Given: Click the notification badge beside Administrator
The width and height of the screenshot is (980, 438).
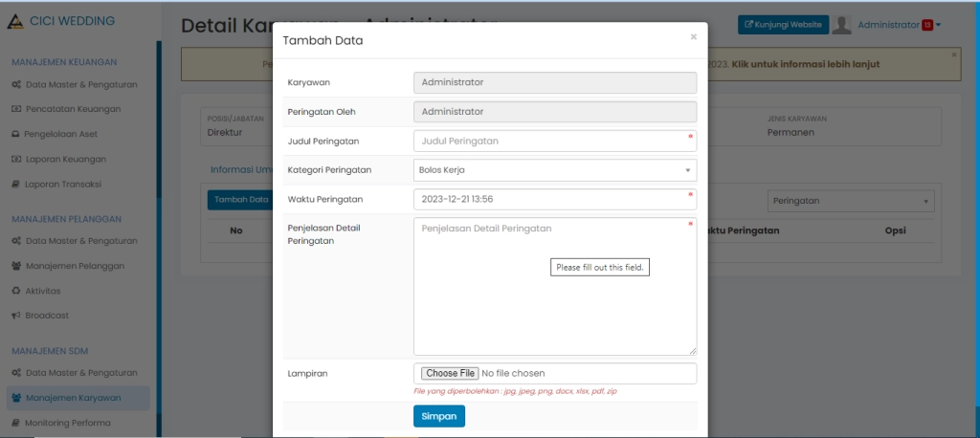Looking at the screenshot, I should point(927,25).
